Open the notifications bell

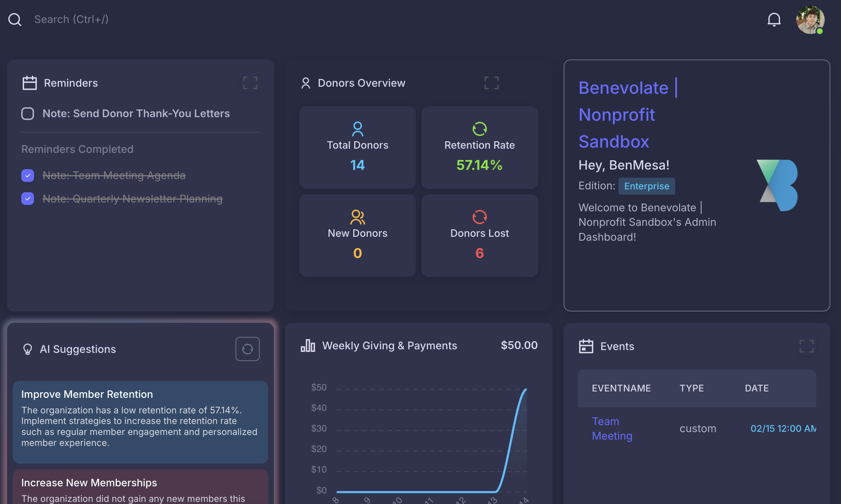pos(774,19)
